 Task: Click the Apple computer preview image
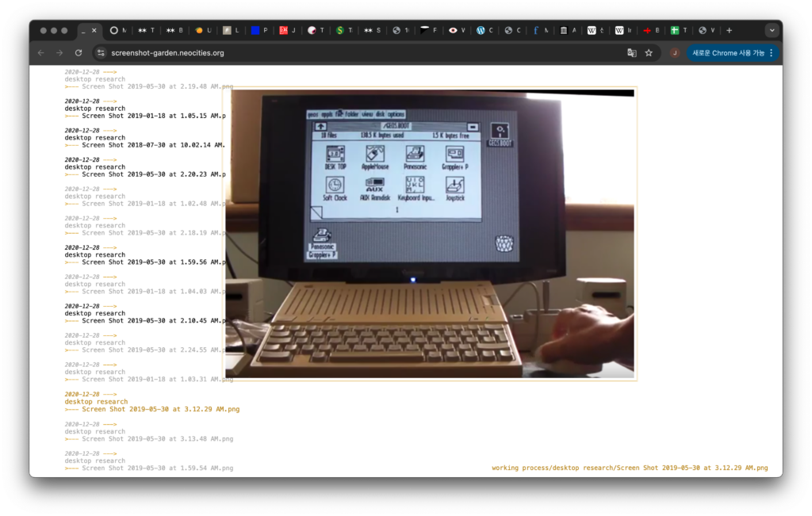(x=431, y=234)
